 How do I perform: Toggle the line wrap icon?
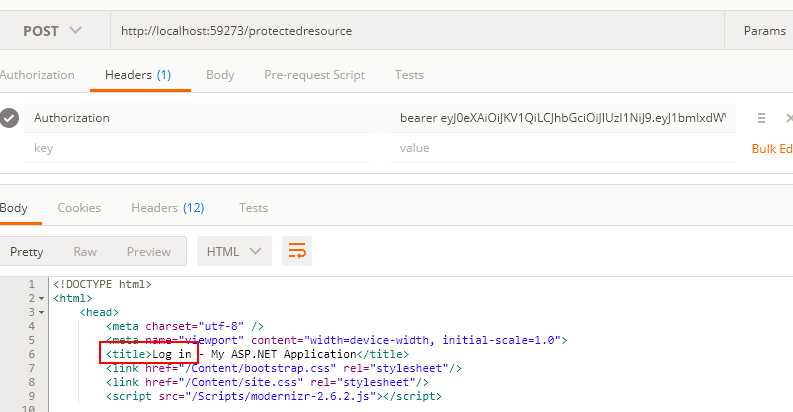click(x=297, y=251)
